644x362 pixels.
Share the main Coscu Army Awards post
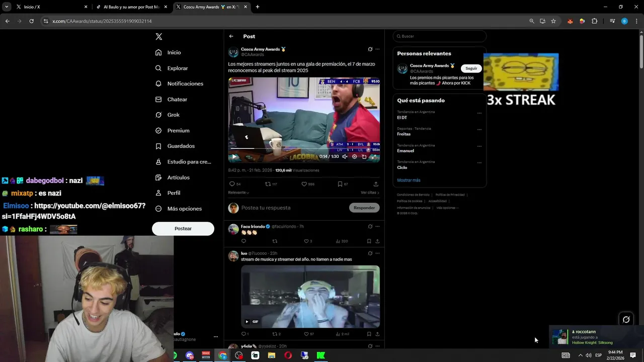[x=376, y=184]
